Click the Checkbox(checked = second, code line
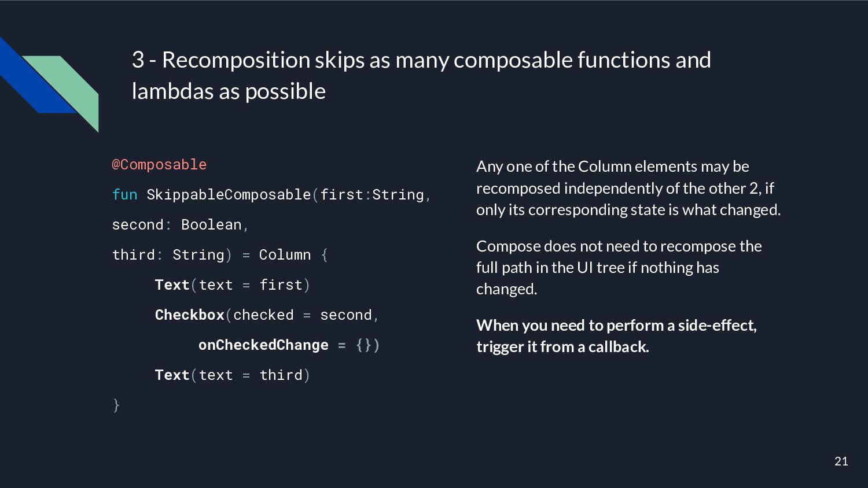 click(x=267, y=315)
